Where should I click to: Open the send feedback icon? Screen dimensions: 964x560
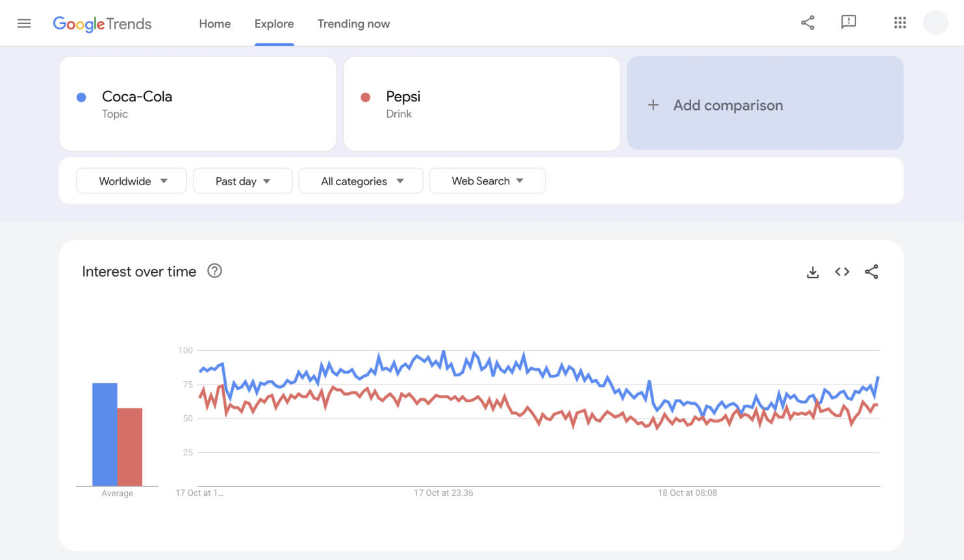coord(848,23)
